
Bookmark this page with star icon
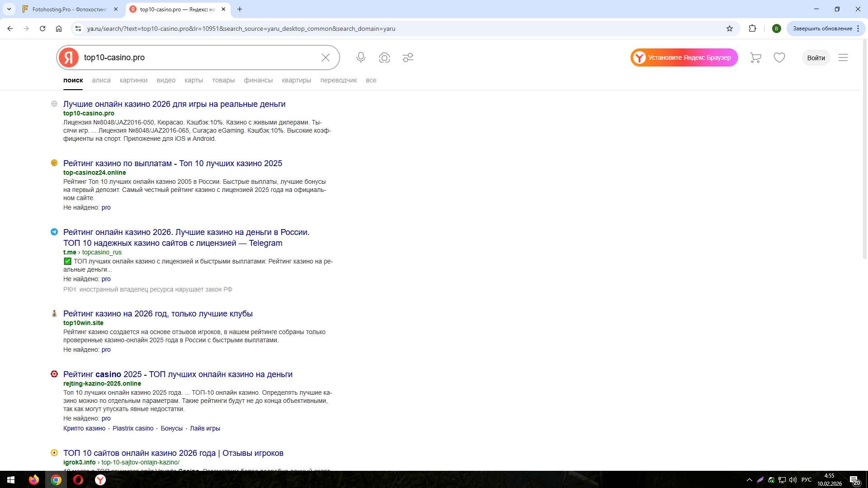tap(730, 29)
